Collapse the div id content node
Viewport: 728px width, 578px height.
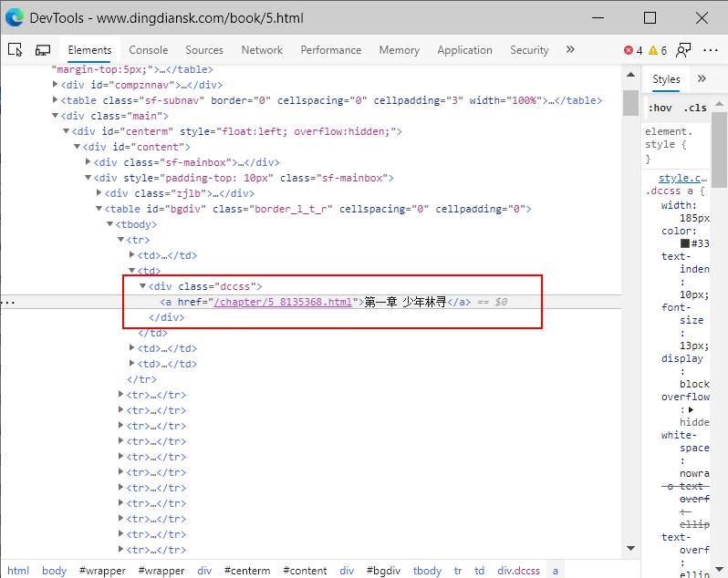click(78, 147)
